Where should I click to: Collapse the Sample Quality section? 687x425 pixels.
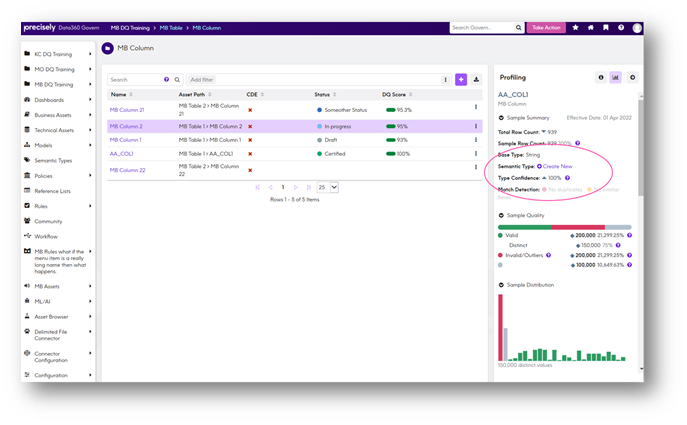coord(501,216)
